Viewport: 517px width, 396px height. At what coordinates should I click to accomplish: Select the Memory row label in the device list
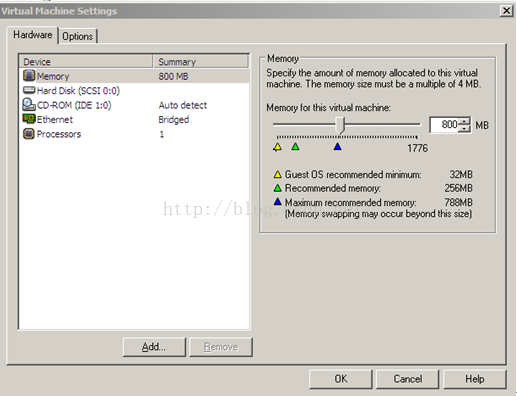tap(53, 76)
